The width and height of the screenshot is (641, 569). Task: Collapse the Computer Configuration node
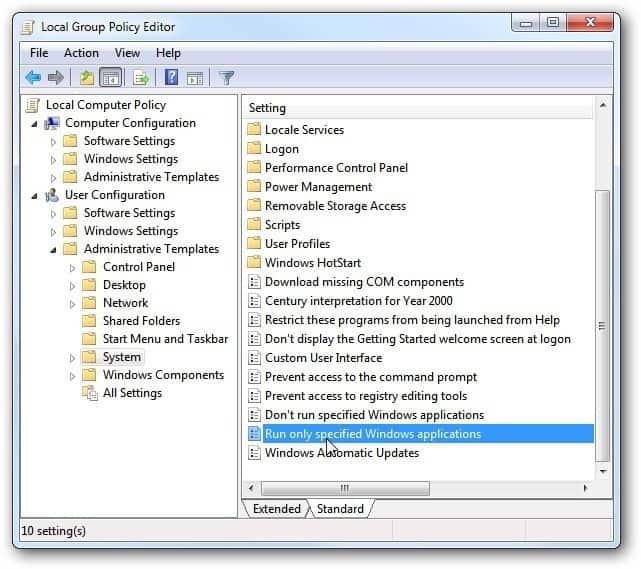[34, 124]
